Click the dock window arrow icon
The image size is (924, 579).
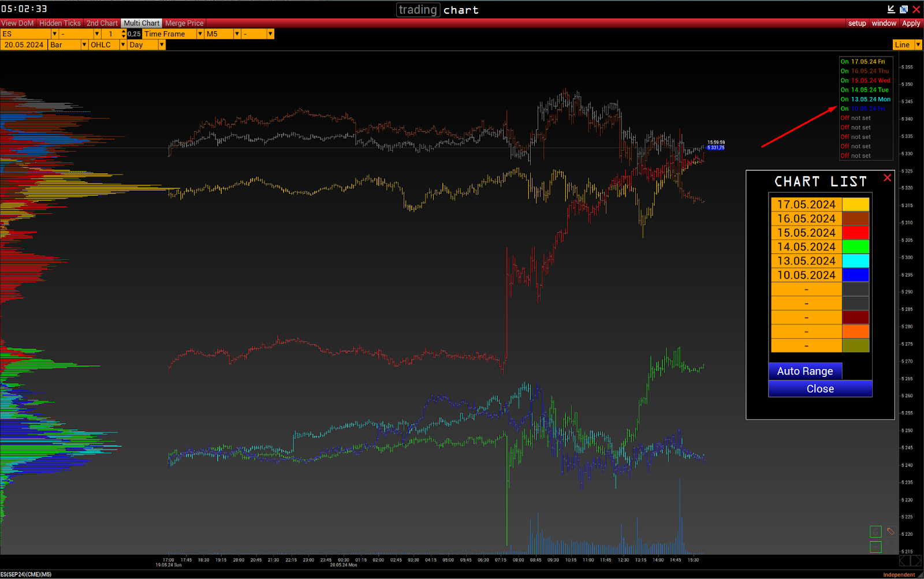point(891,9)
